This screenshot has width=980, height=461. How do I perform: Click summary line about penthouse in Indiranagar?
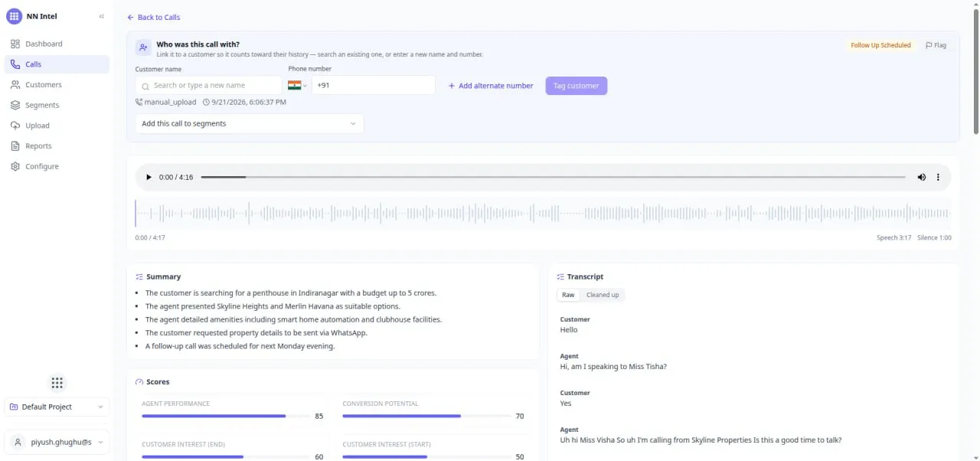point(291,293)
